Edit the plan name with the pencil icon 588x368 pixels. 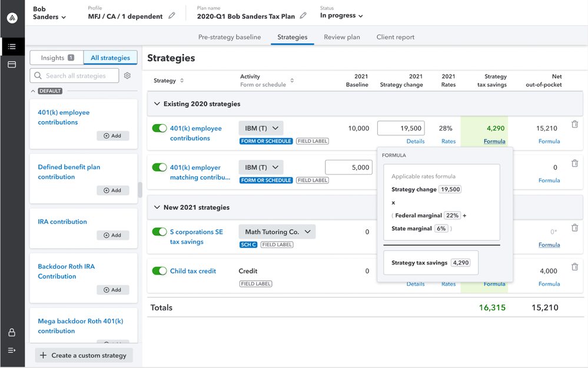click(x=304, y=16)
